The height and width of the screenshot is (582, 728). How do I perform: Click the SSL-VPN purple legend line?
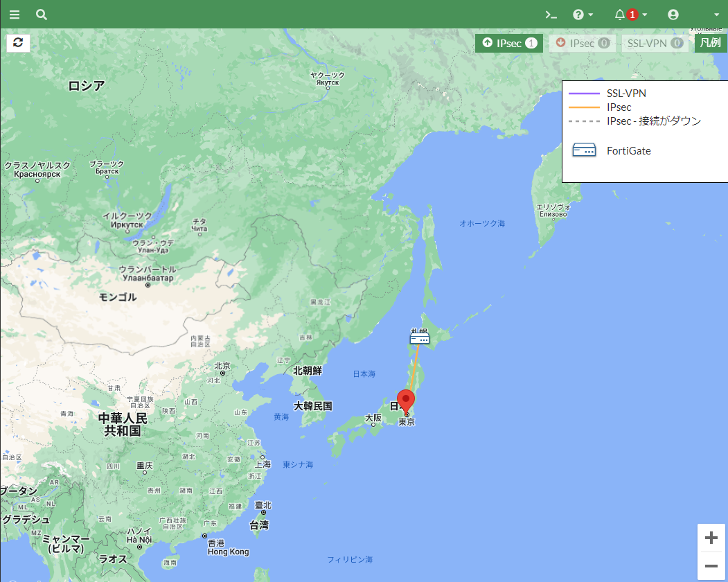tap(584, 94)
